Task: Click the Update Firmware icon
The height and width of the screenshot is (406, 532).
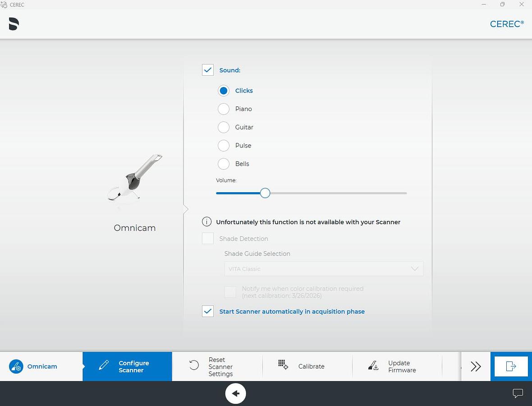Action: [x=373, y=366]
